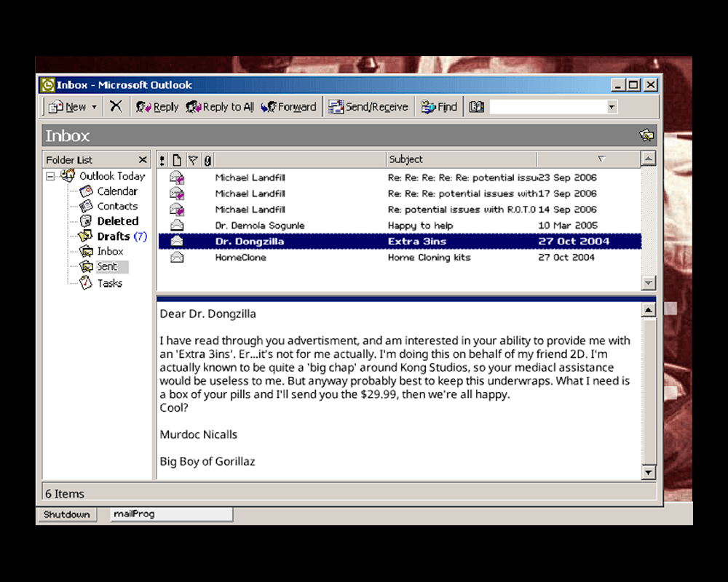The height and width of the screenshot is (582, 728).
Task: Click the date 10 Mar 2005
Action: tap(567, 226)
